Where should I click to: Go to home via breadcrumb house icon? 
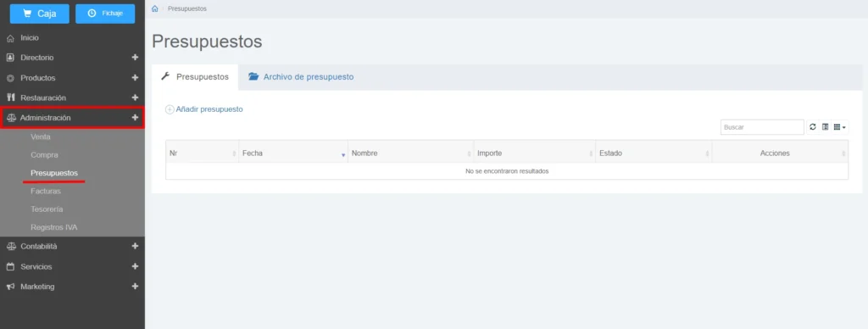pos(155,8)
